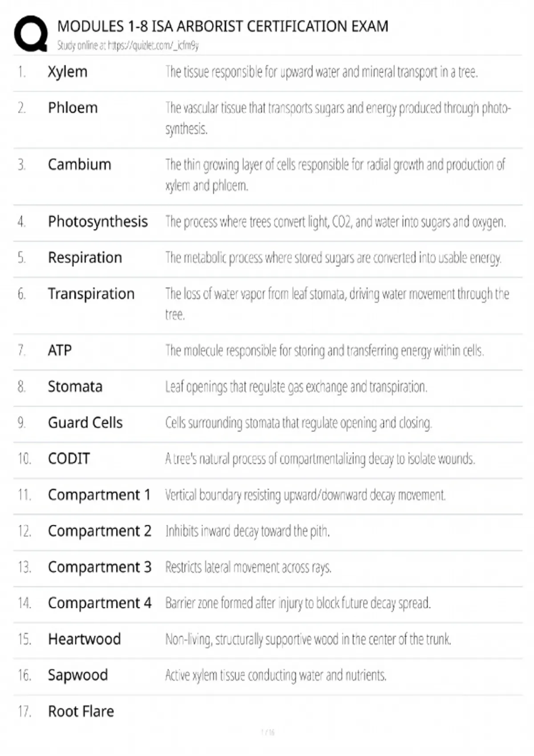Select the Root Flare term
The image size is (534, 756).
[81, 712]
